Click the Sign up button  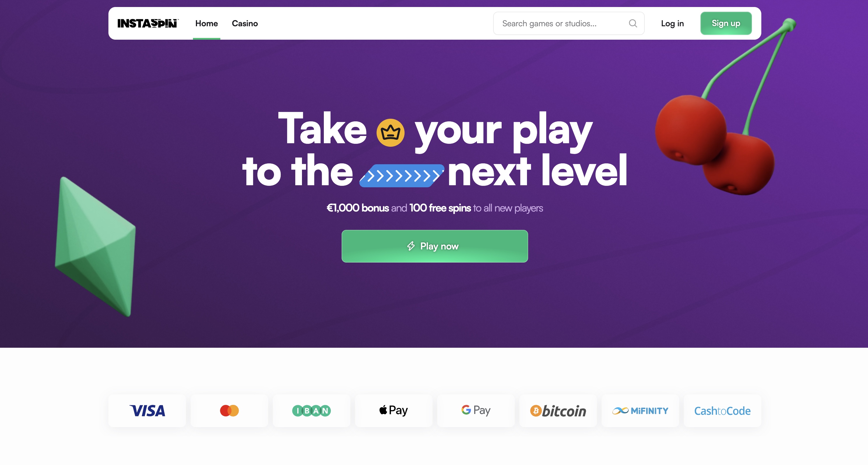[x=726, y=23]
